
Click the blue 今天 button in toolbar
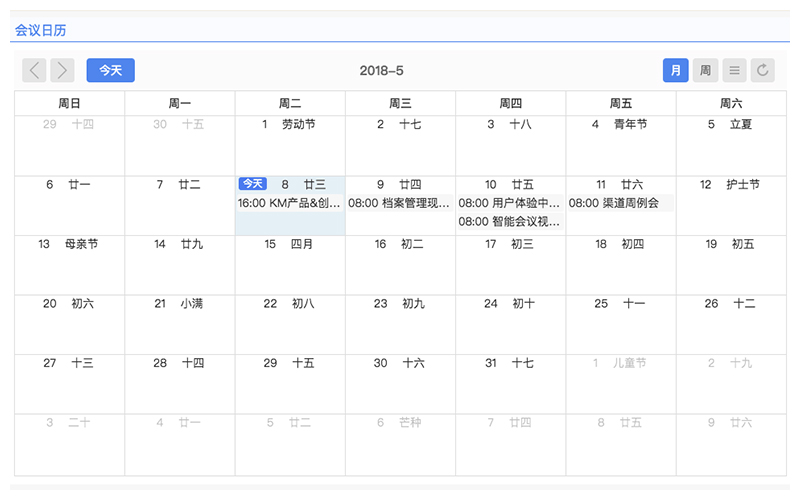(110, 70)
